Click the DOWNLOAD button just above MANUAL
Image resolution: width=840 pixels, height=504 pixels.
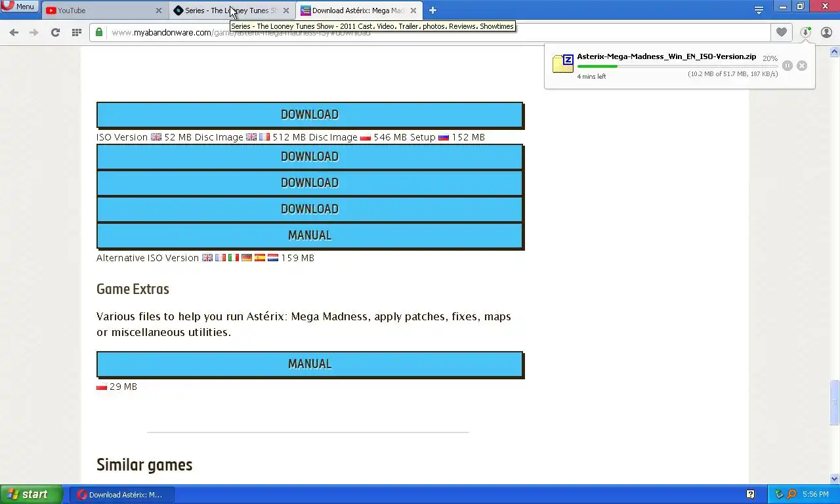coord(310,209)
